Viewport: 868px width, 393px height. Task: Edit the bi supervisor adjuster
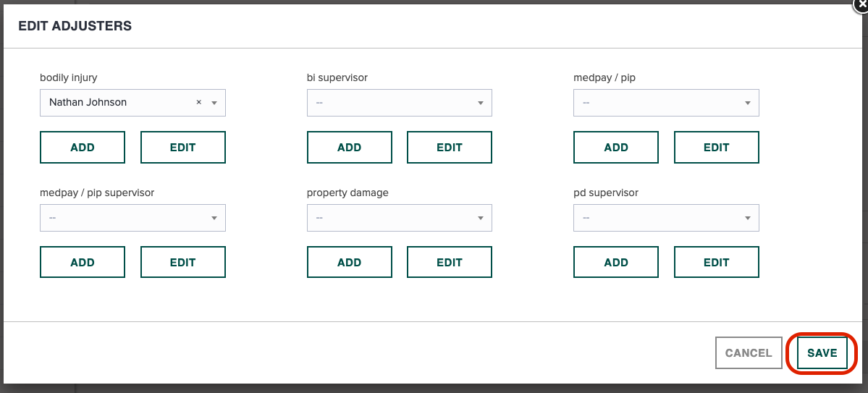450,147
